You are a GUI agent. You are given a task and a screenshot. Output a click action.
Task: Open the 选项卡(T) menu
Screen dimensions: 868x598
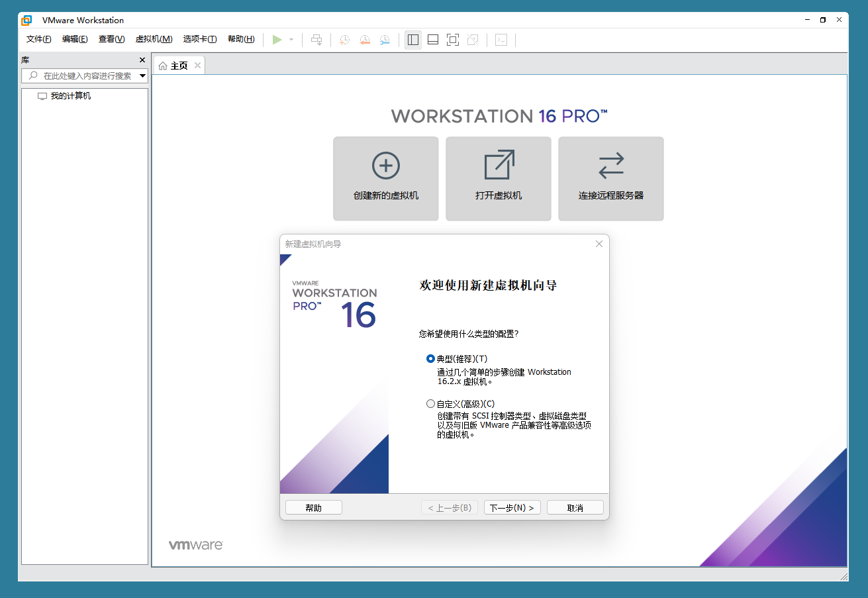pyautogui.click(x=200, y=39)
